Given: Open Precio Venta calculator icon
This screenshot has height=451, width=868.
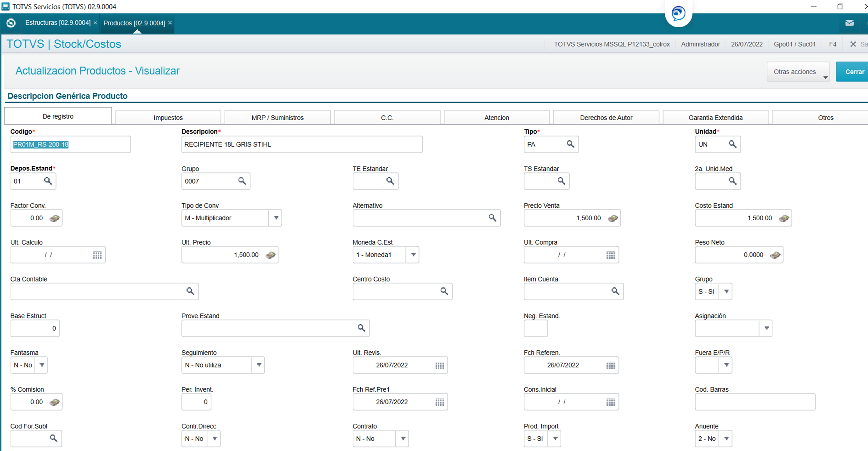Looking at the screenshot, I should [613, 218].
